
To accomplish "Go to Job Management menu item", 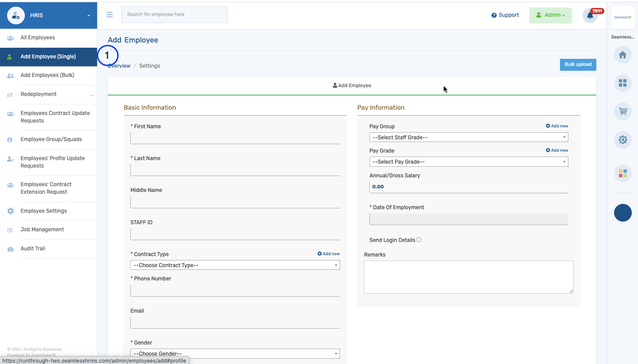I will (x=42, y=230).
